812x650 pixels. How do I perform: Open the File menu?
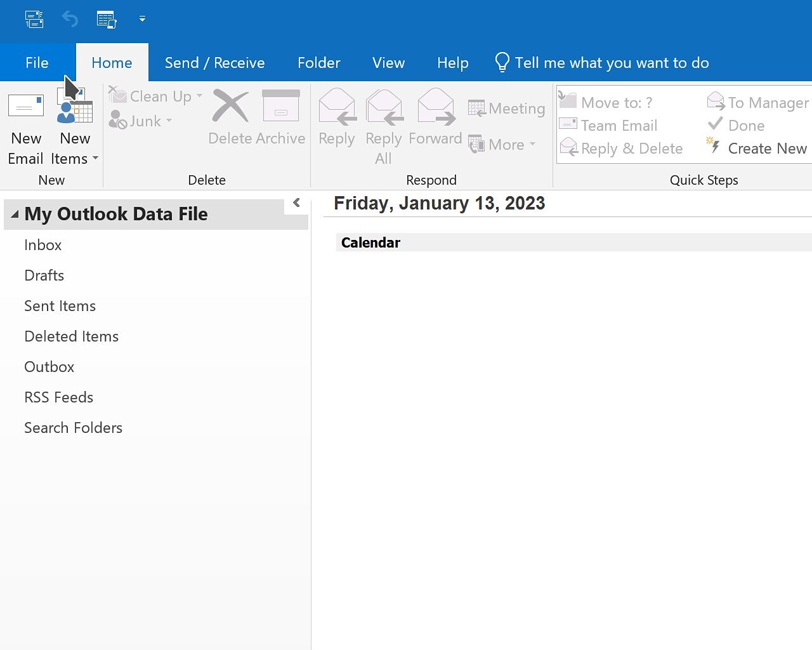coord(37,62)
